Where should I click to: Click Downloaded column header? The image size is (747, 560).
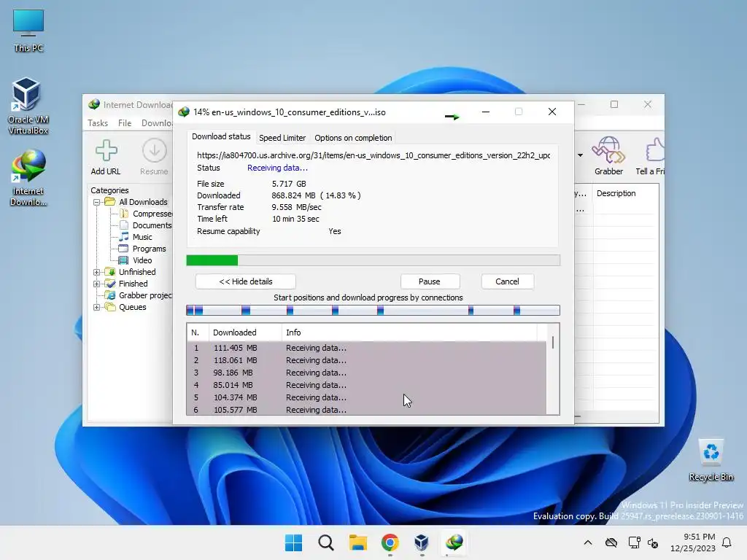tap(245, 332)
